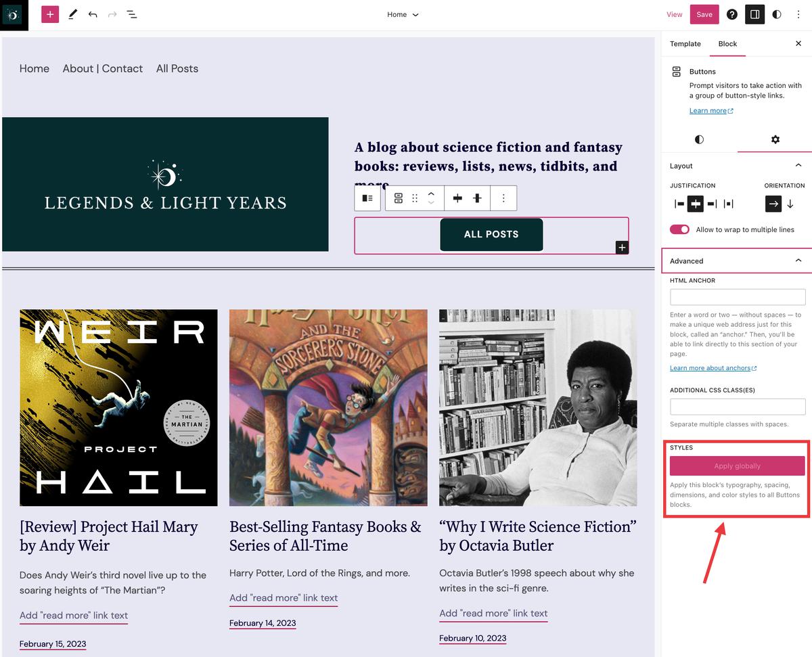Open block options three-dot menu

coord(503,198)
